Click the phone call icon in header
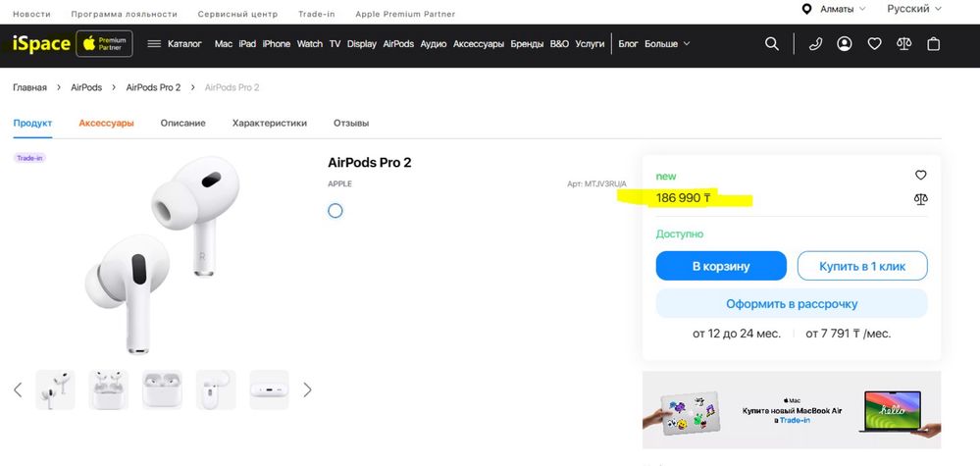 (815, 44)
